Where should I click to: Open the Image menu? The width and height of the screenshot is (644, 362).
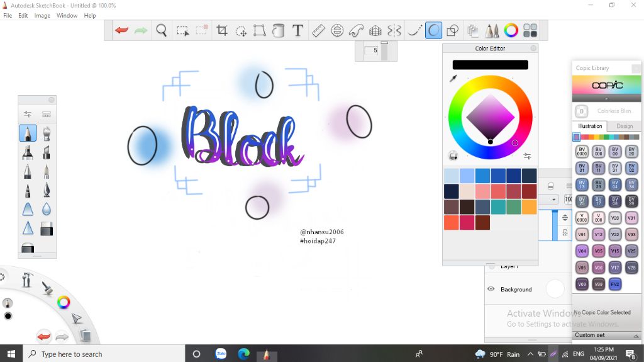[42, 16]
